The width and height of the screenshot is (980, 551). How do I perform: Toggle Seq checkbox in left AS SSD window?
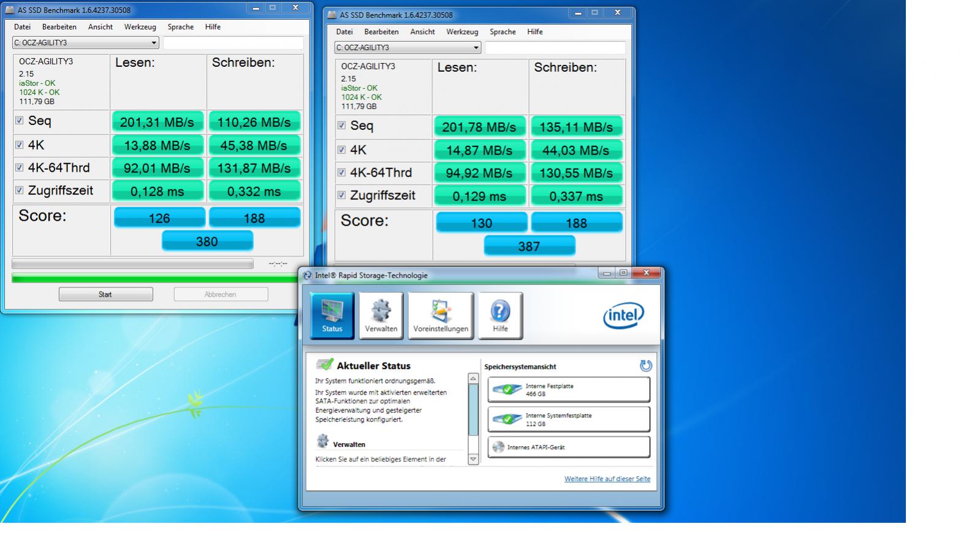pos(20,121)
